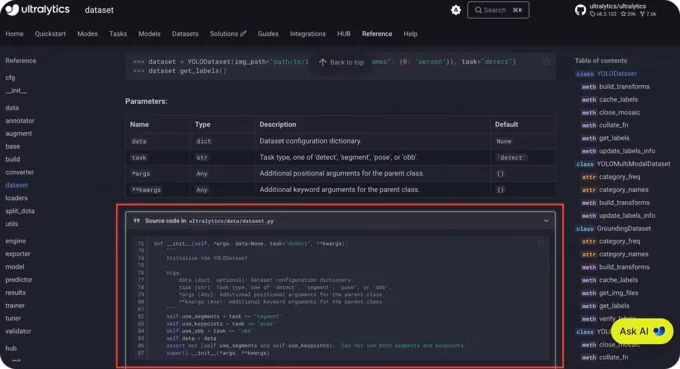Open __init__ under cfg in sidebar
This screenshot has height=369, width=680.
point(16,91)
